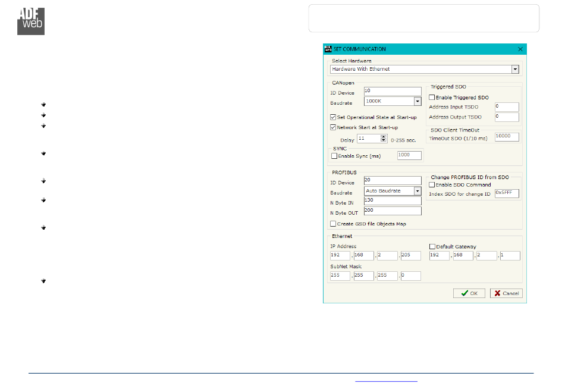Click Default Gateway second octet field
The width and height of the screenshot is (565, 392).
click(x=463, y=255)
